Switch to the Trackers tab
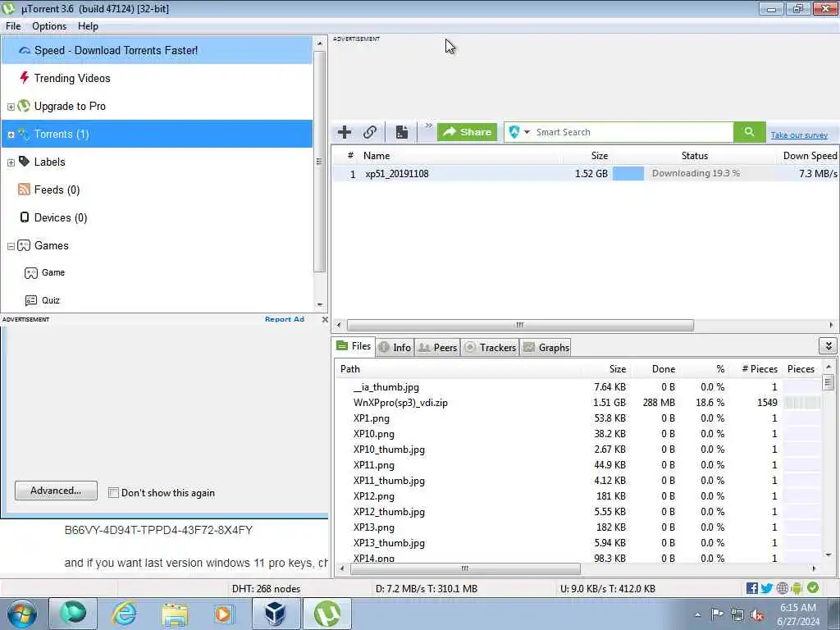The height and width of the screenshot is (630, 840). click(490, 348)
